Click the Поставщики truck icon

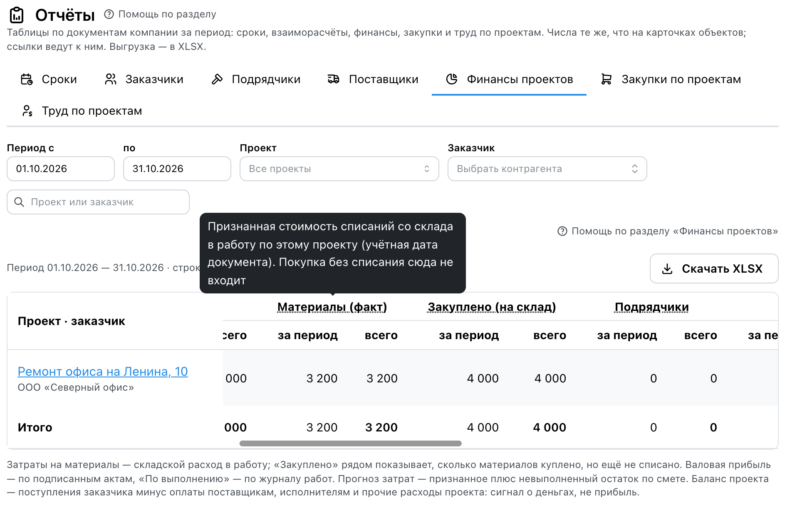pyautogui.click(x=334, y=79)
